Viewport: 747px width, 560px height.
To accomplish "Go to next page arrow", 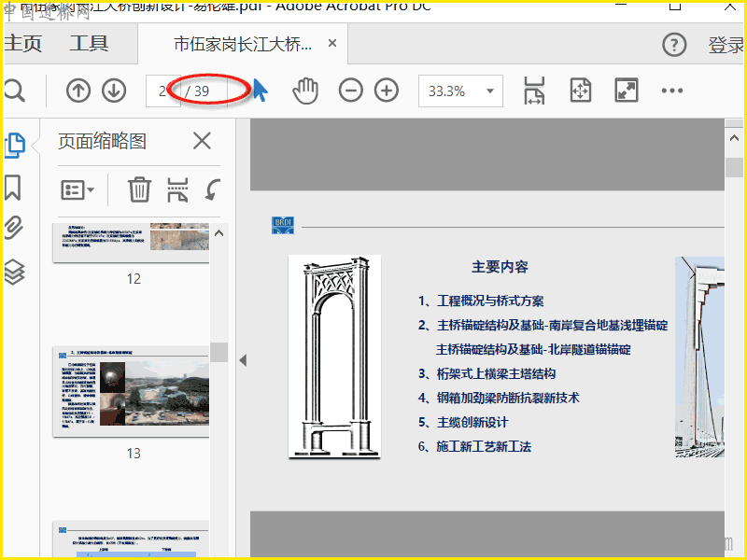I will click(x=114, y=91).
